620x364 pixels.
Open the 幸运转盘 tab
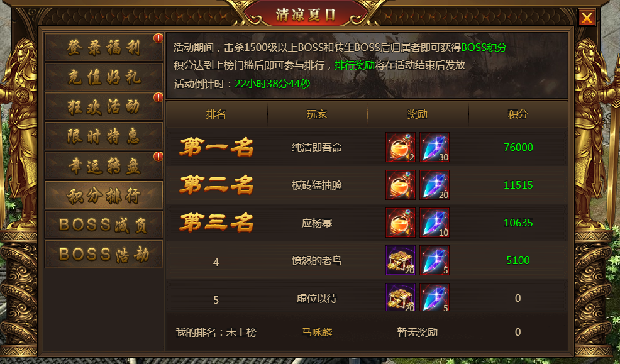(104, 165)
